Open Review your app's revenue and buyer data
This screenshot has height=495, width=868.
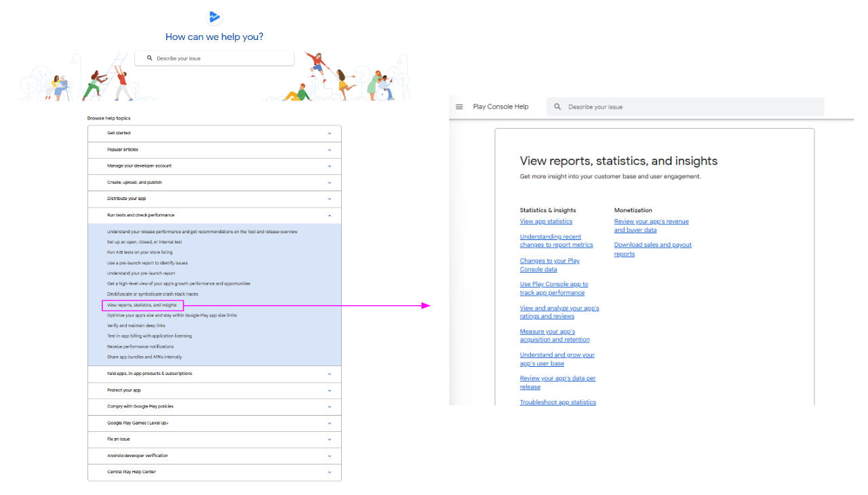click(x=652, y=226)
